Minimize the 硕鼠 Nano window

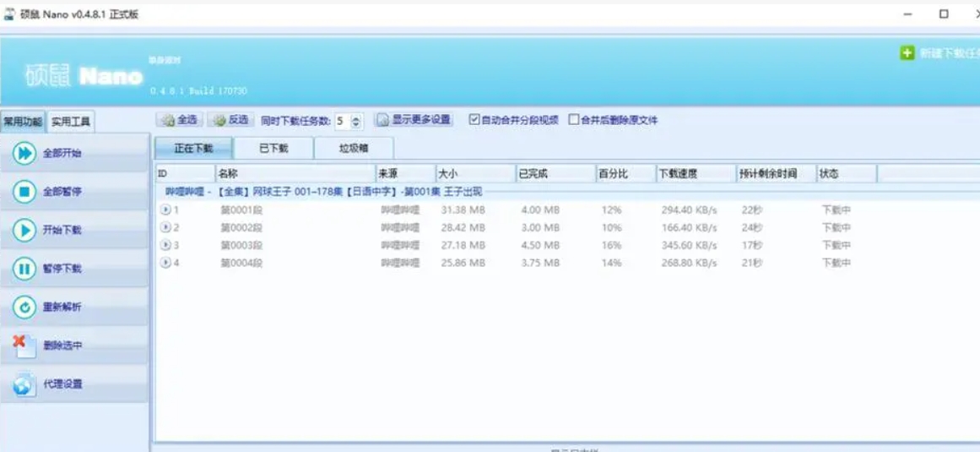pos(908,14)
